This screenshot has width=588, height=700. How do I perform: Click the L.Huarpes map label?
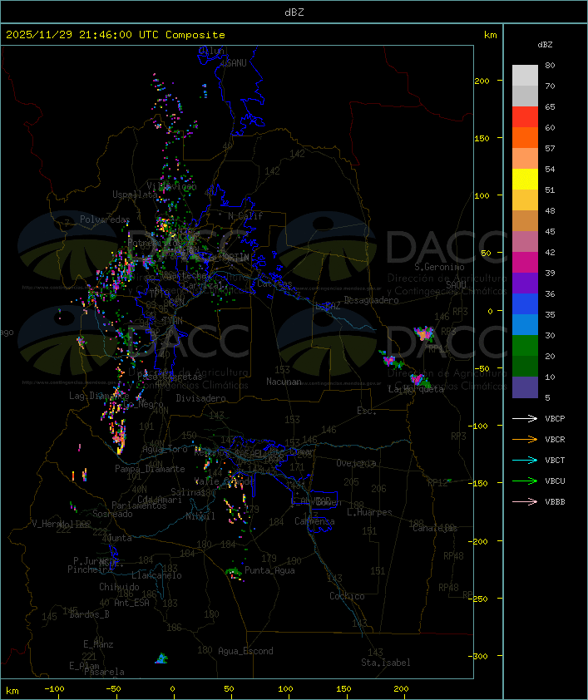point(369,512)
